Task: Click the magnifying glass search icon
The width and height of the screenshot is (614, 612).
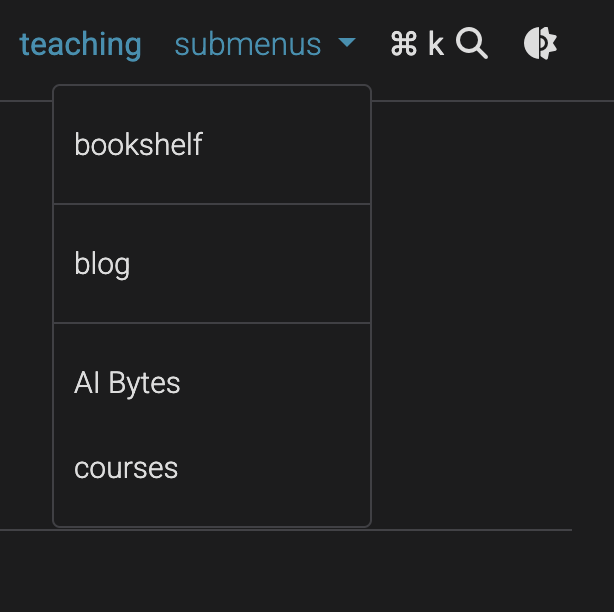Action: pos(472,44)
